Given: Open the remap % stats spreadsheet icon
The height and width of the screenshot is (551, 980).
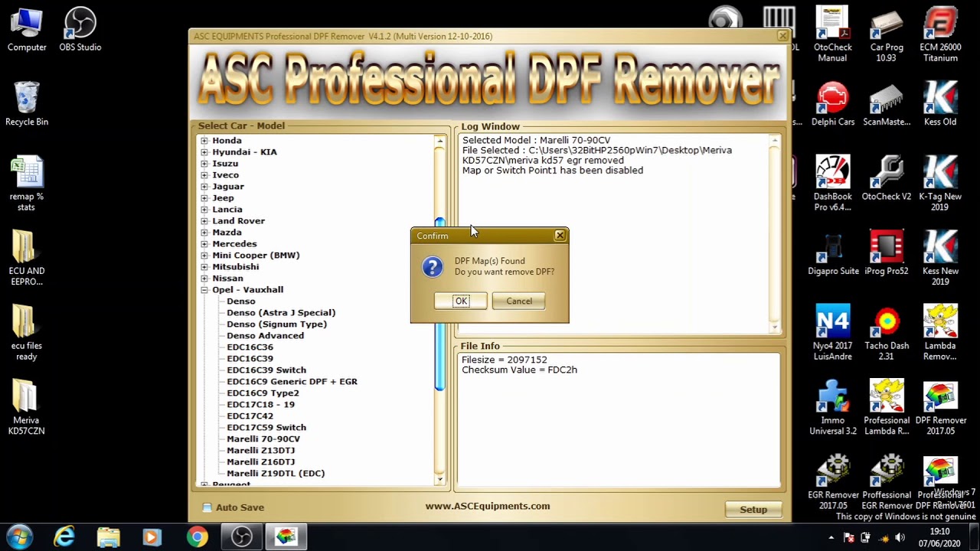Looking at the screenshot, I should pos(27,184).
